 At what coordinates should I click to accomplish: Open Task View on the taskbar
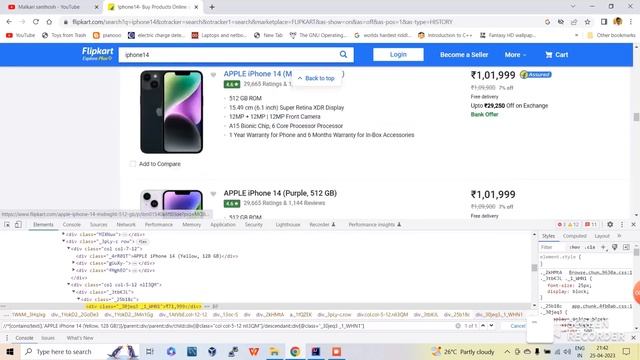pos(149,351)
